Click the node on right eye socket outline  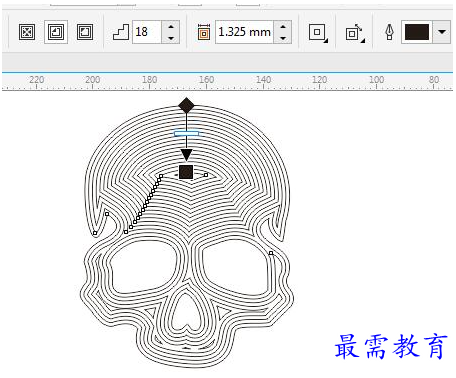tap(271, 253)
